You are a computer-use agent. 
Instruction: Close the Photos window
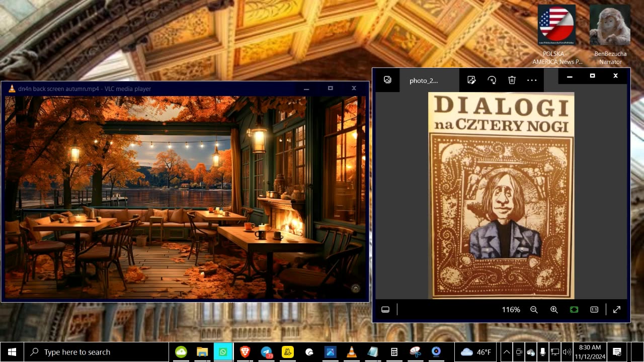click(x=615, y=76)
